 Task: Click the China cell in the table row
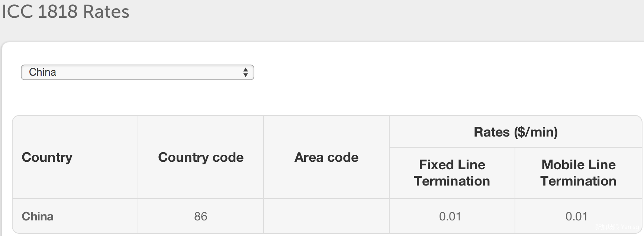(x=38, y=216)
